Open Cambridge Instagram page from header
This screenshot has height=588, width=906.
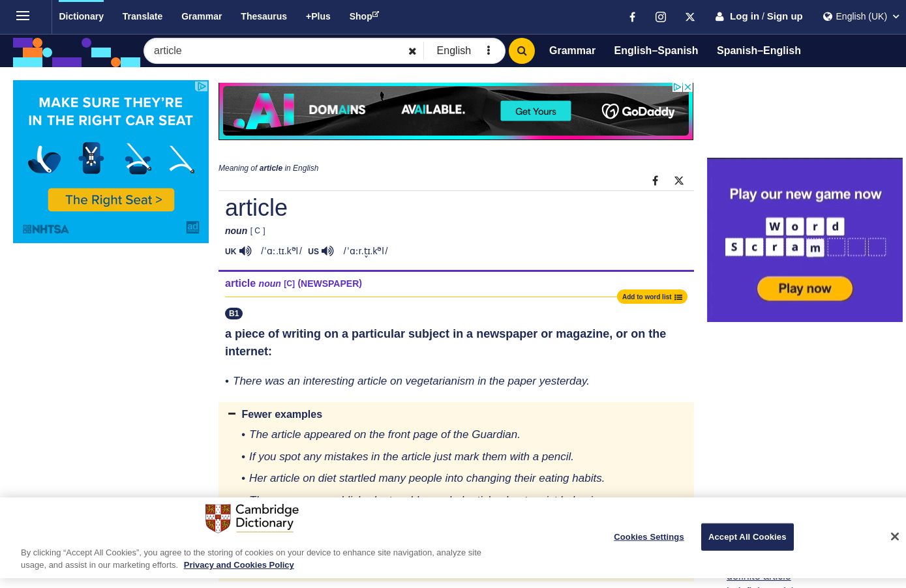click(660, 17)
